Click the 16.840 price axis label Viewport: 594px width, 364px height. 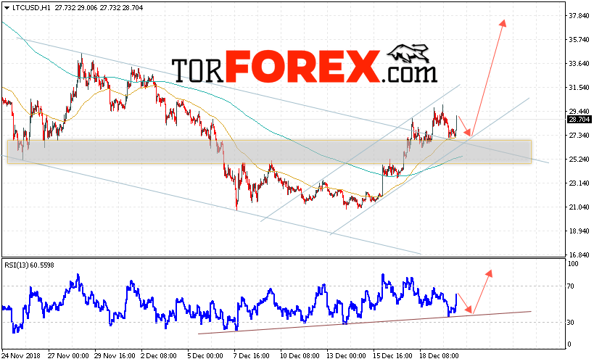coord(579,255)
